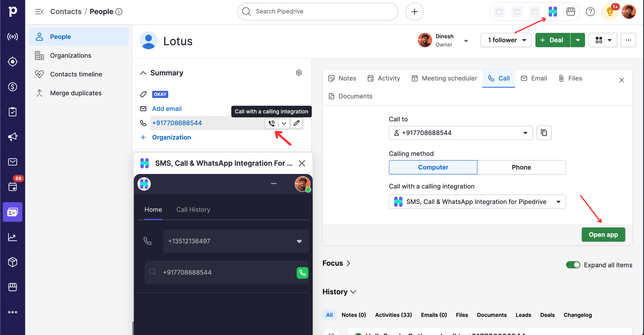Screen dimensions: 644x335
Task: Select Computer calling method
Action: point(433,167)
